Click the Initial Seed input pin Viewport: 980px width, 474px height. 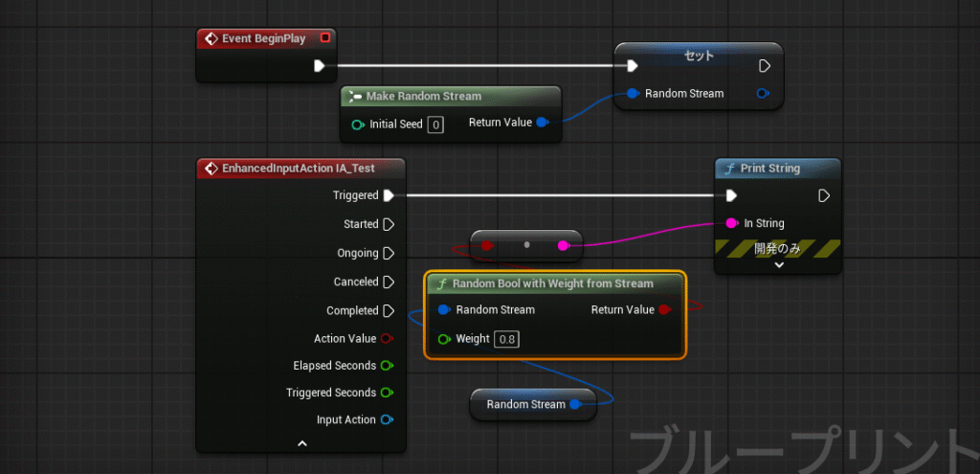358,124
